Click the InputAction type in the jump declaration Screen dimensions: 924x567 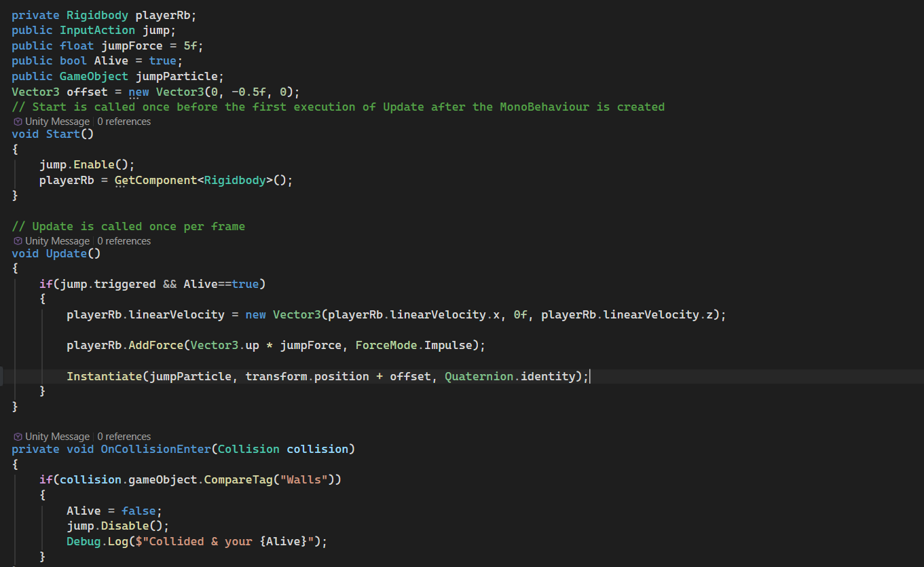[97, 30]
